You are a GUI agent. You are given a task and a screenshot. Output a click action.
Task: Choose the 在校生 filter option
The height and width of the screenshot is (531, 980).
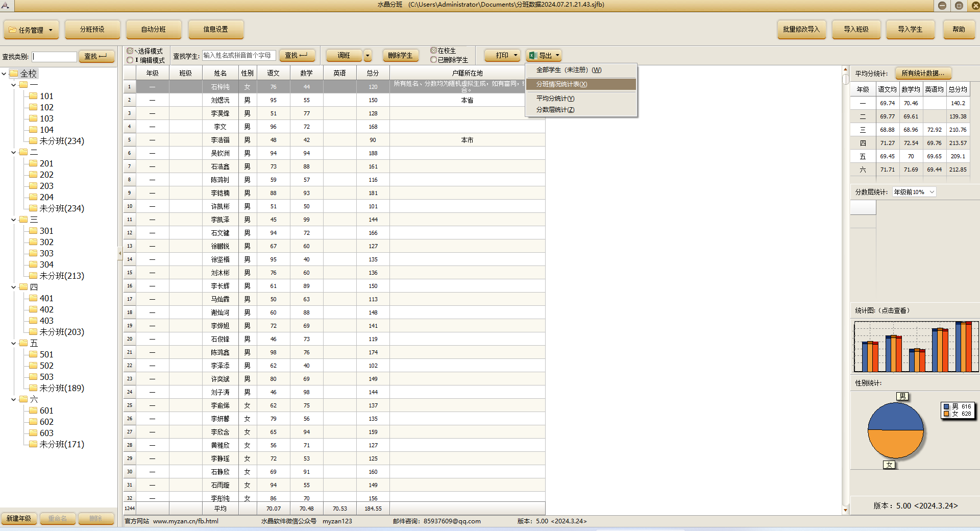[433, 51]
